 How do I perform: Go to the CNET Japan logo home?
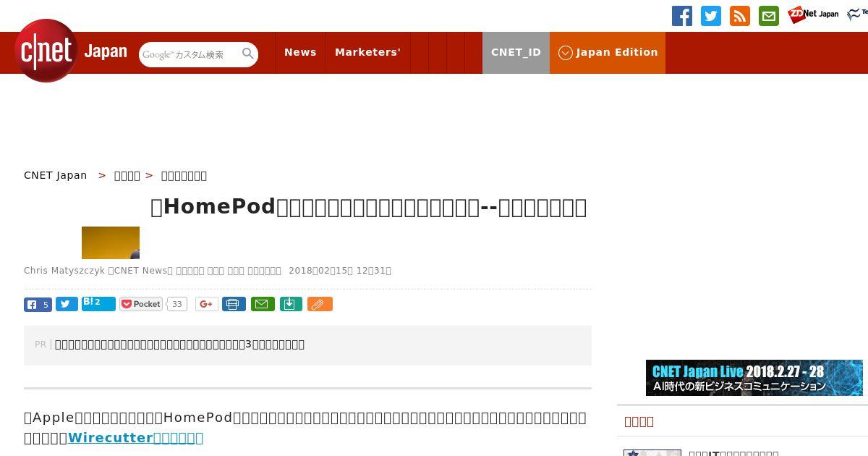71,51
